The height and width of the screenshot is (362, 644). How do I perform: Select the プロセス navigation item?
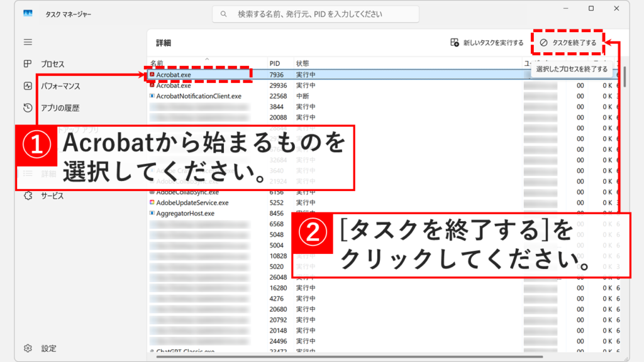(x=53, y=64)
